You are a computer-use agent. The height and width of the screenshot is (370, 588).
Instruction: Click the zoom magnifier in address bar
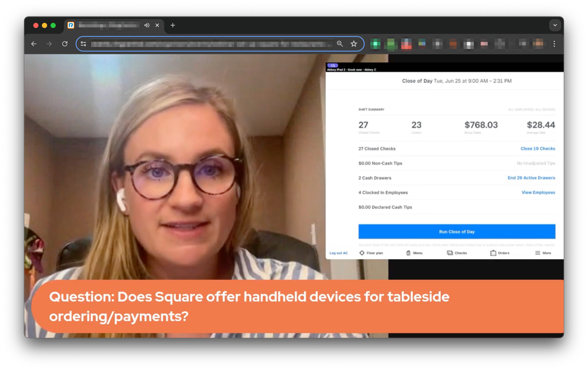click(x=340, y=44)
